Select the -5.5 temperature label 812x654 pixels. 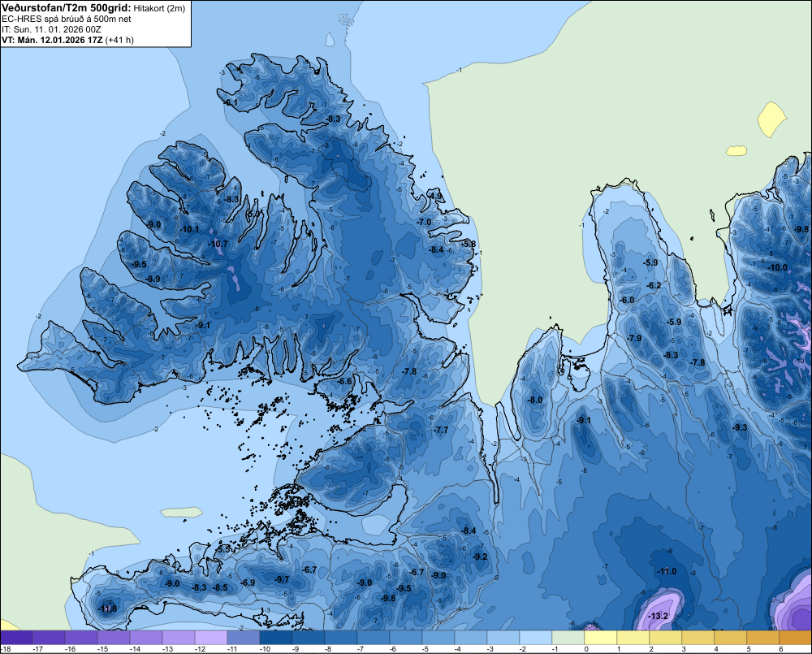click(x=224, y=549)
